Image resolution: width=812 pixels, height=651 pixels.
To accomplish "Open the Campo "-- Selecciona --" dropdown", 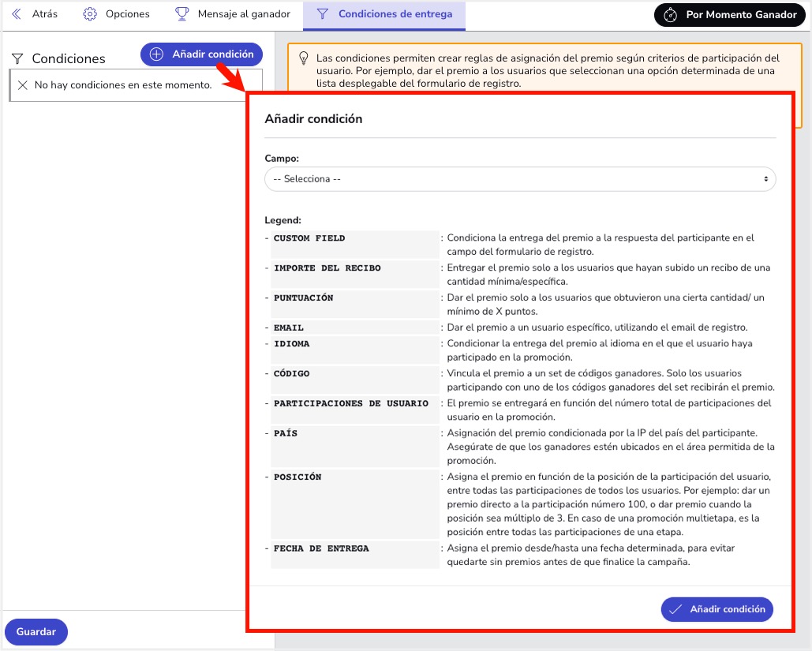I will pos(513,179).
